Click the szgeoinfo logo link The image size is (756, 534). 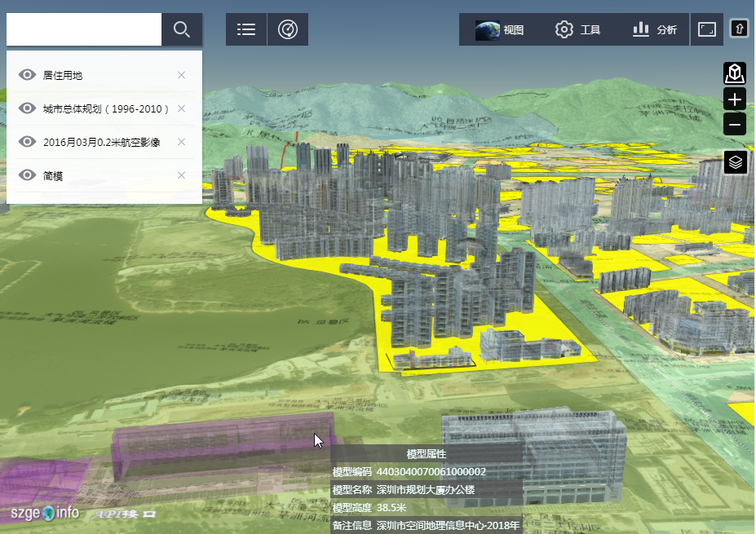point(45,513)
